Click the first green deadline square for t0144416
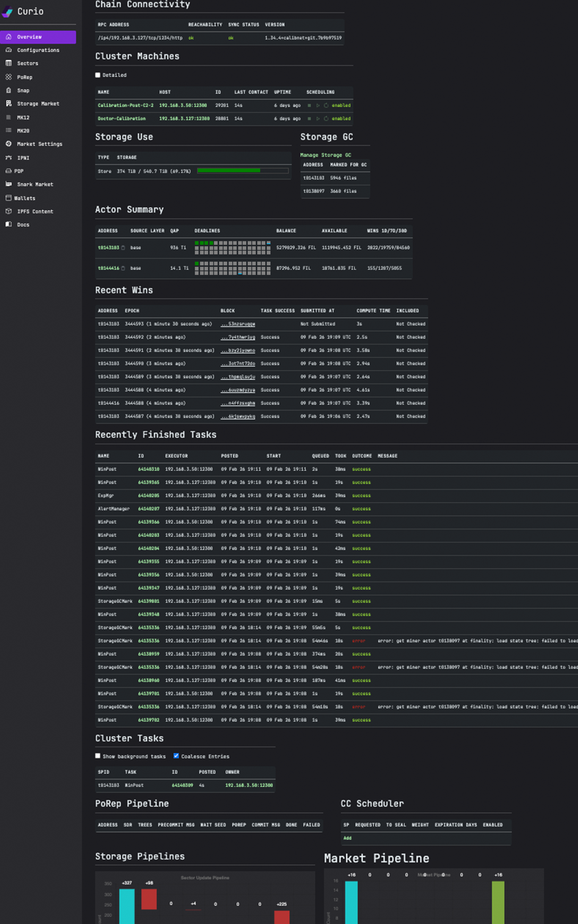The height and width of the screenshot is (924, 578). coord(197,264)
